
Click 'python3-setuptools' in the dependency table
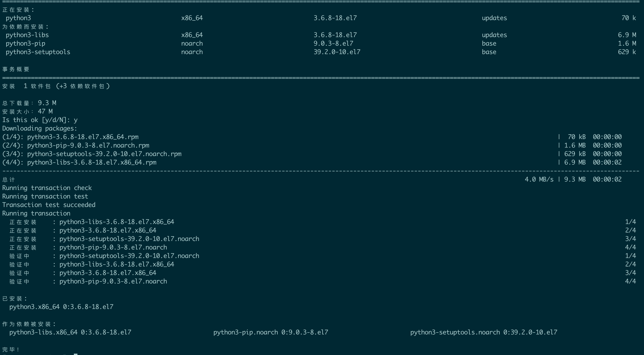38,52
